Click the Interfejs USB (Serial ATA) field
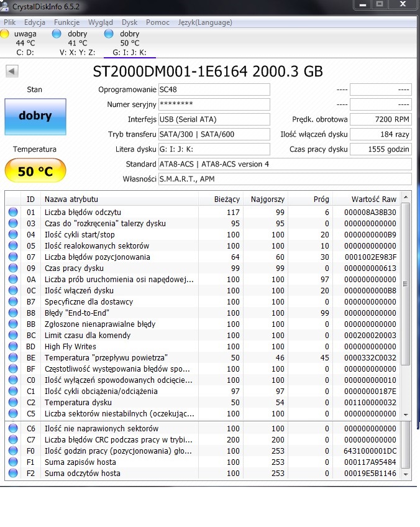Screen dimensions: 420x527 click(x=214, y=119)
